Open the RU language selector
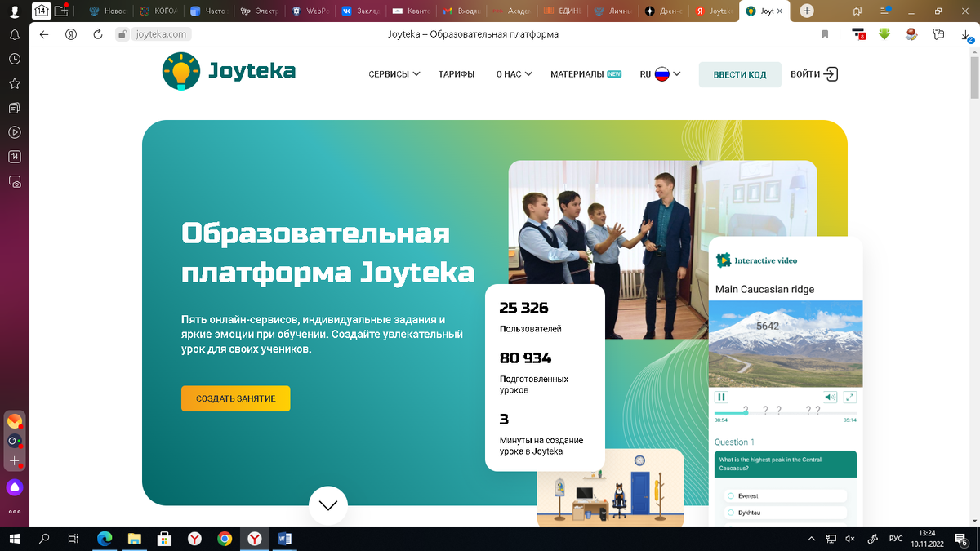 (x=660, y=74)
